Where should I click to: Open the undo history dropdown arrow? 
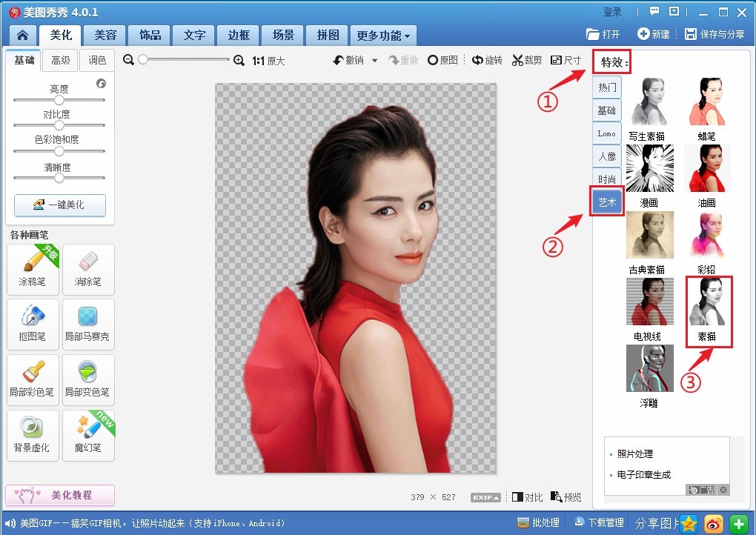point(374,61)
